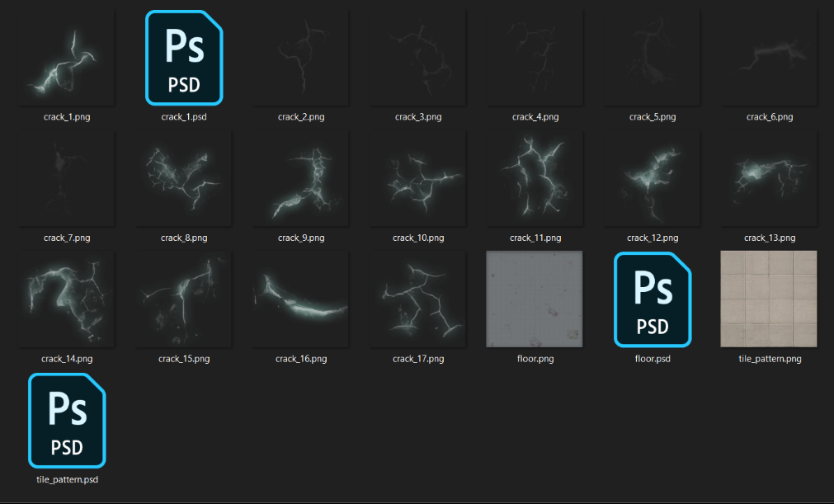Select the crack_9.png image thumbnail
This screenshot has width=834, height=504.
(301, 178)
